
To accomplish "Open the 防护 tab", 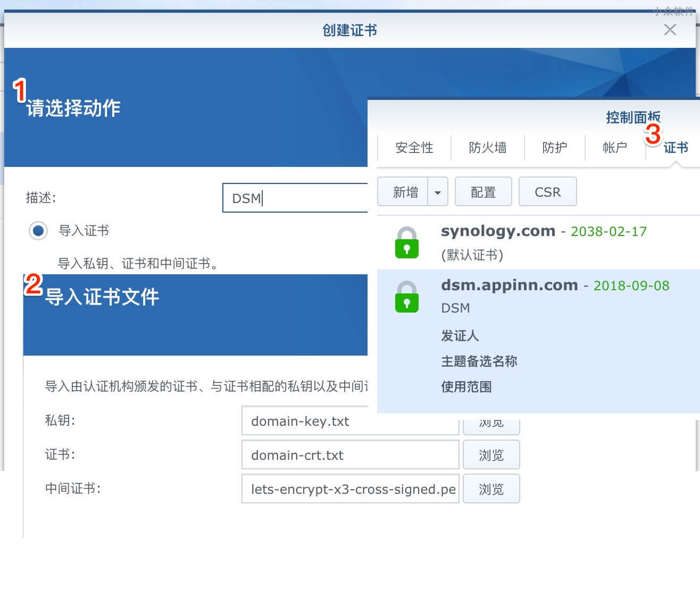I will [x=555, y=148].
